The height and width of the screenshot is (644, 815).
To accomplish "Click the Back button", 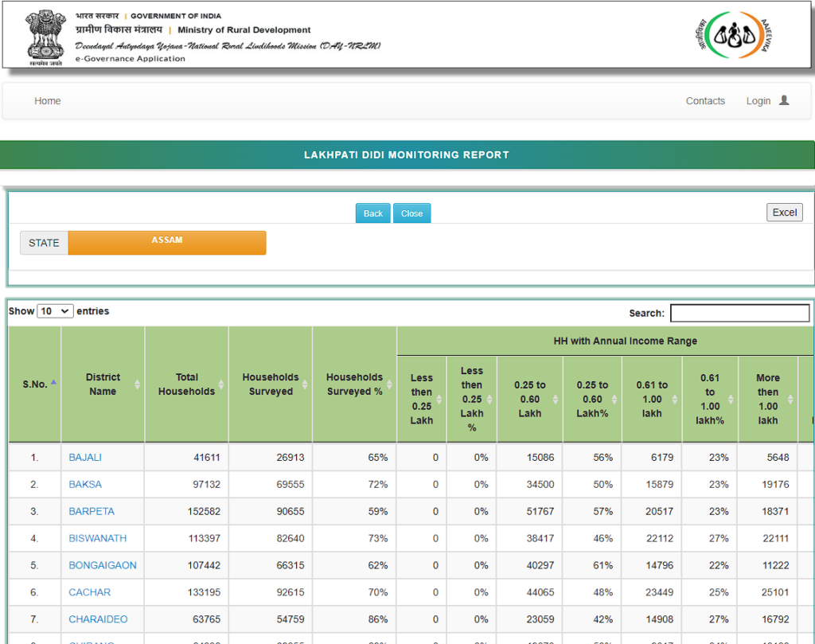I will coord(372,213).
